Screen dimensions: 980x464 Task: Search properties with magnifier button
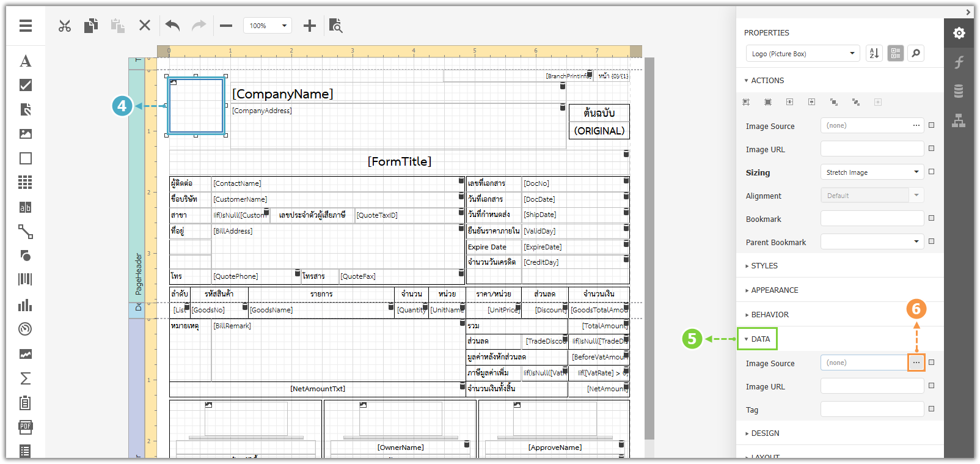[916, 54]
